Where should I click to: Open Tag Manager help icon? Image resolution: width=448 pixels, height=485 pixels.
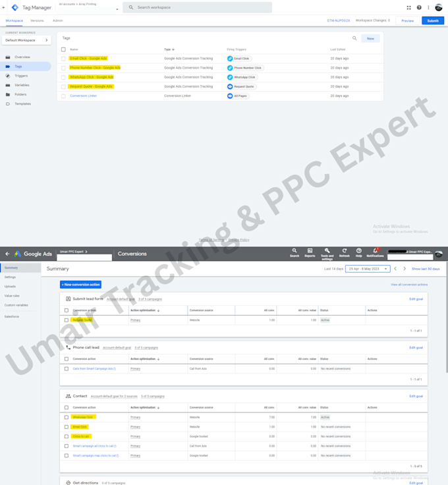click(x=419, y=8)
